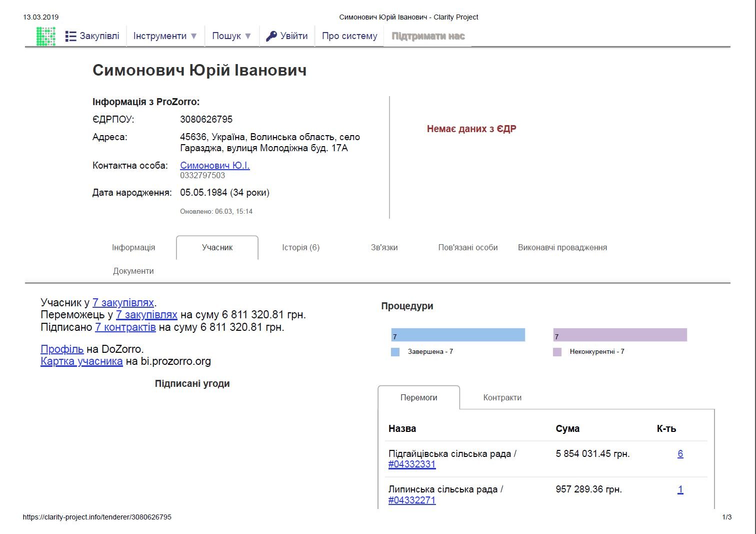Click the Clarity Project green logo
Screen dimensions: 756x534
[46, 37]
